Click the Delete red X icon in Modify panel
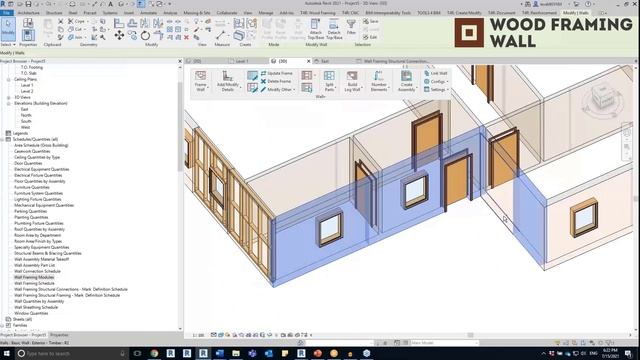Screen dimensions: 640x360 point(187,37)
